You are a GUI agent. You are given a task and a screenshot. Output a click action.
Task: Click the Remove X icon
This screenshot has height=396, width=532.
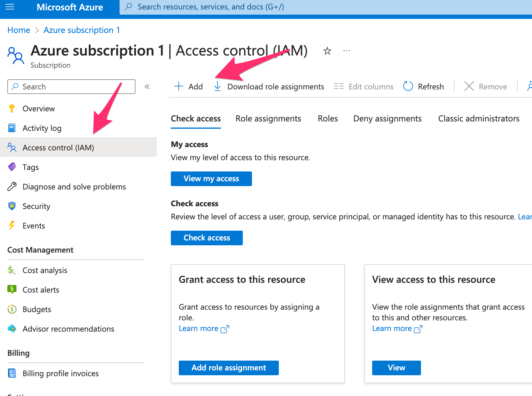pos(469,86)
